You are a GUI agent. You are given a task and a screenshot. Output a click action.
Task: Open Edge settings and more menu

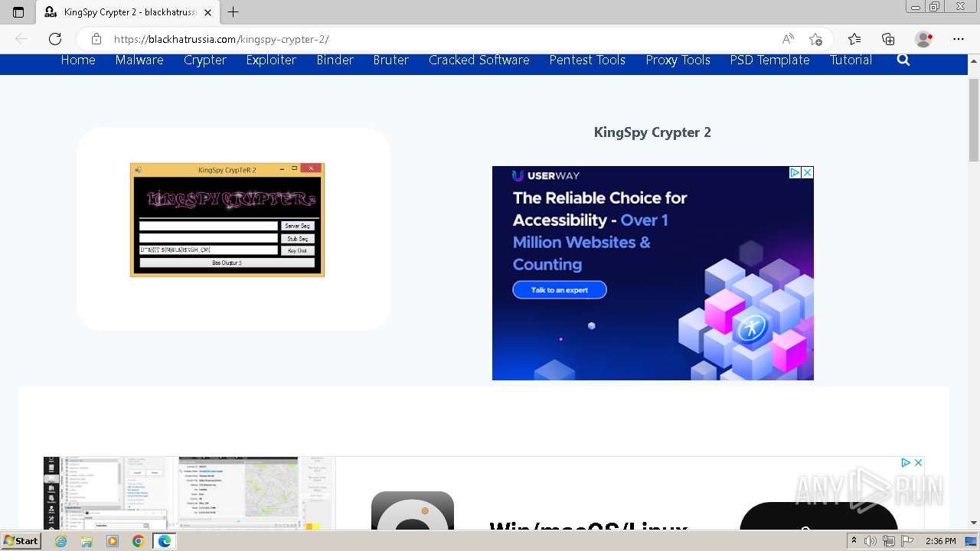pos(959,39)
